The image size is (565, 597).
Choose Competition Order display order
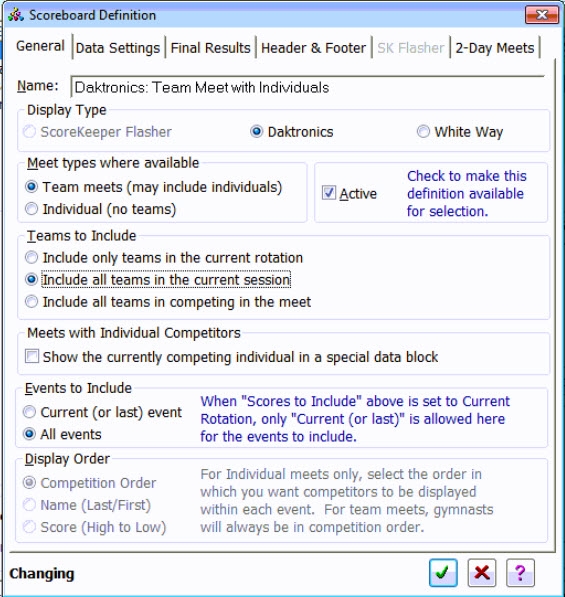click(89, 483)
